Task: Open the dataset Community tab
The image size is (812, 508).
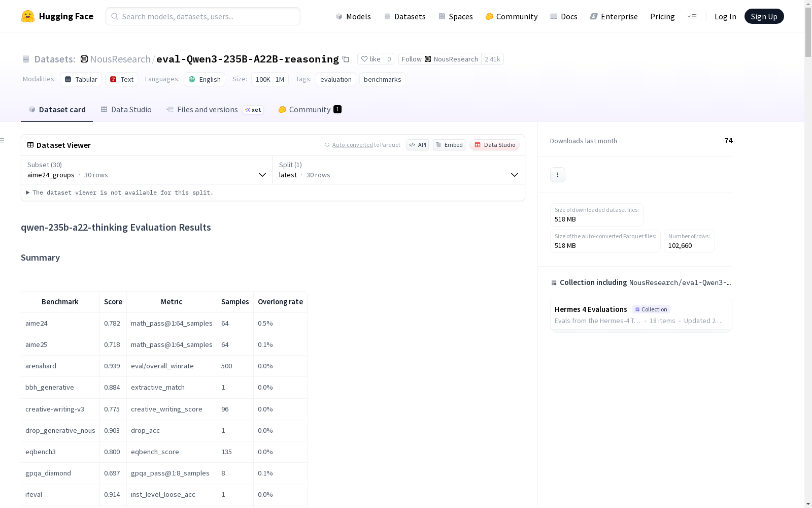Action: click(x=310, y=110)
